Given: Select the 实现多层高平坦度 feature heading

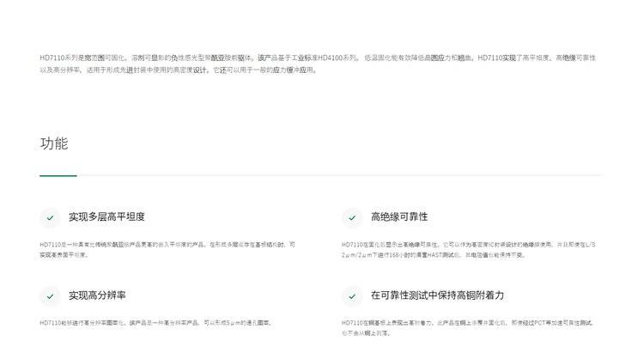Looking at the screenshot, I should pos(106,216).
